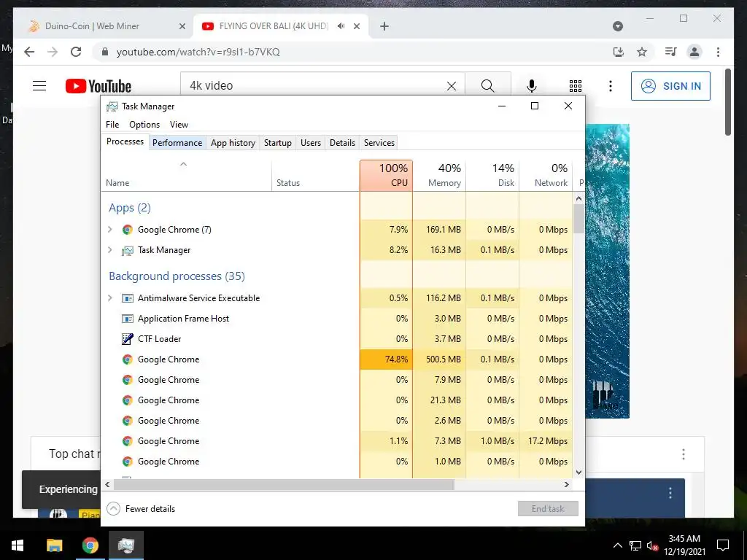
Task: Switch to the Startup tab
Action: pyautogui.click(x=278, y=143)
